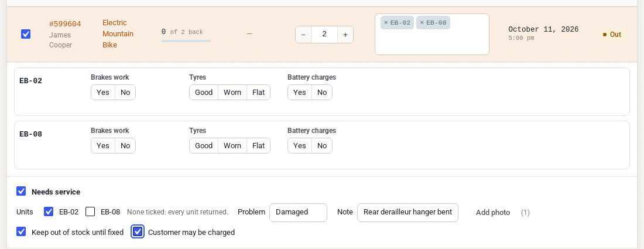644x249 pixels.
Task: Uncheck Keep out of stock until fixed
Action: 21,232
